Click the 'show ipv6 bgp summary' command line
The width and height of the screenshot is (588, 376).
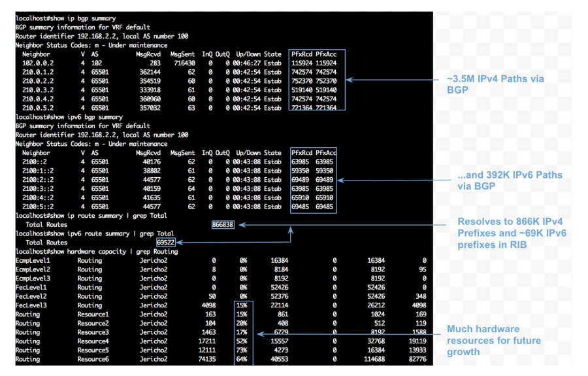click(69, 117)
